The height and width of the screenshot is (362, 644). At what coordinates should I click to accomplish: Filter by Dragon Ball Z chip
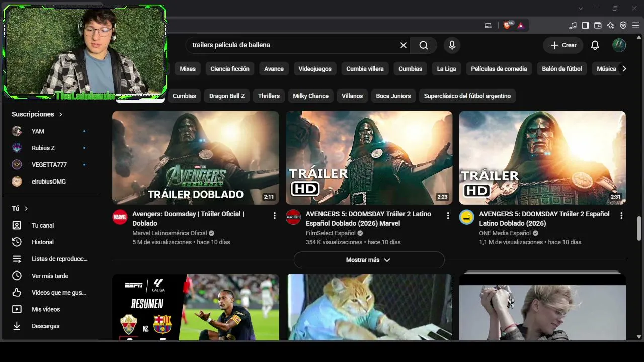click(227, 96)
